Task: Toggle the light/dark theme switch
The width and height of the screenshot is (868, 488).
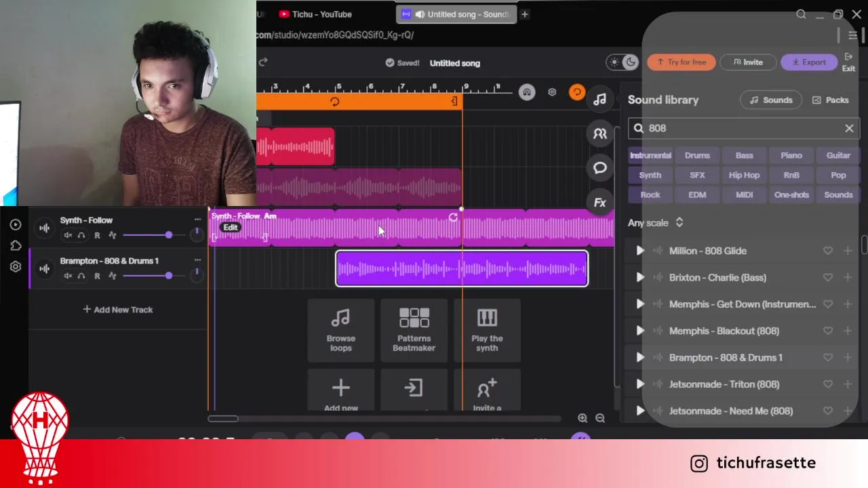Action: pyautogui.click(x=623, y=62)
